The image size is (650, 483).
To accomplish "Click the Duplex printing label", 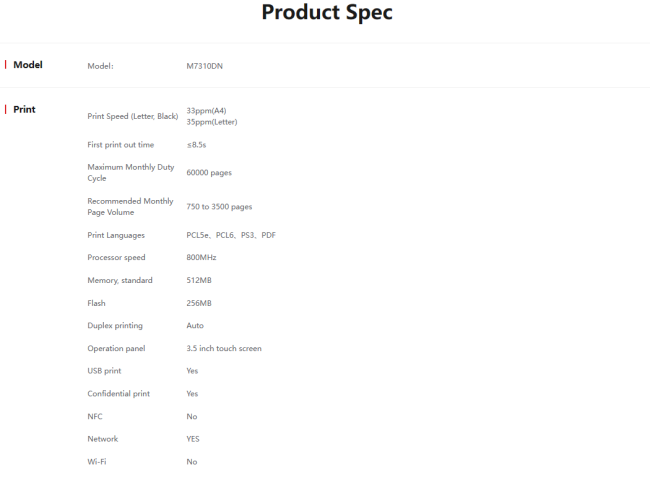I will 115,326.
